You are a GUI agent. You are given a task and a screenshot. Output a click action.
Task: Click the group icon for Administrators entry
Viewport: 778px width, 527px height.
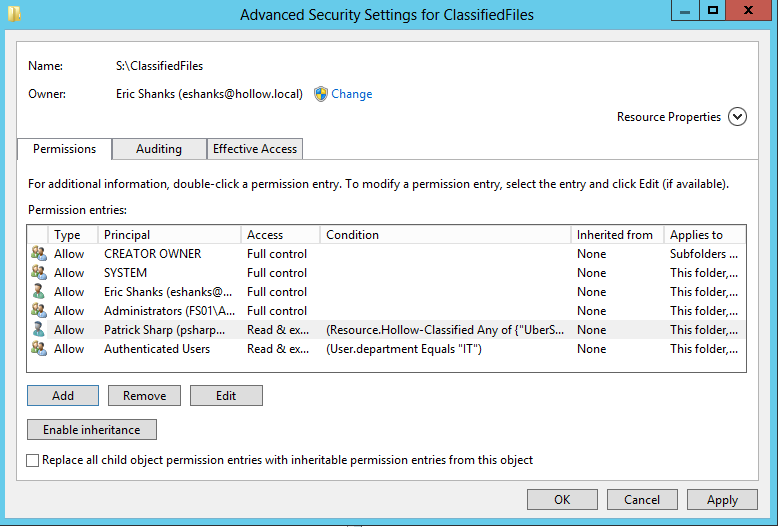click(x=38, y=311)
